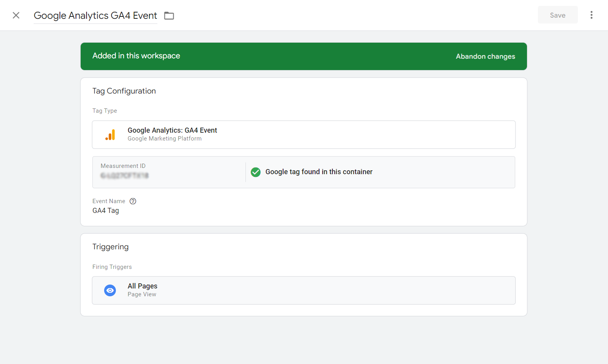Image resolution: width=608 pixels, height=364 pixels.
Task: Click the Triggering section heading
Action: [110, 247]
